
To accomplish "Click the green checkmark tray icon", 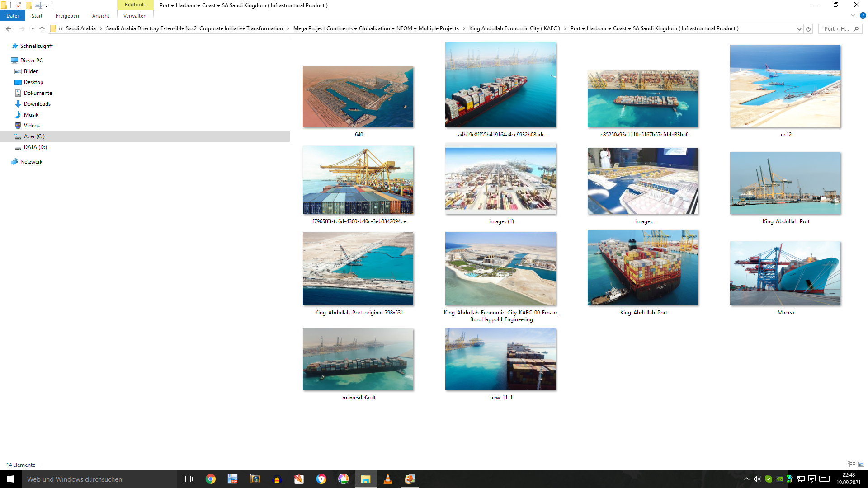I will coord(769,479).
